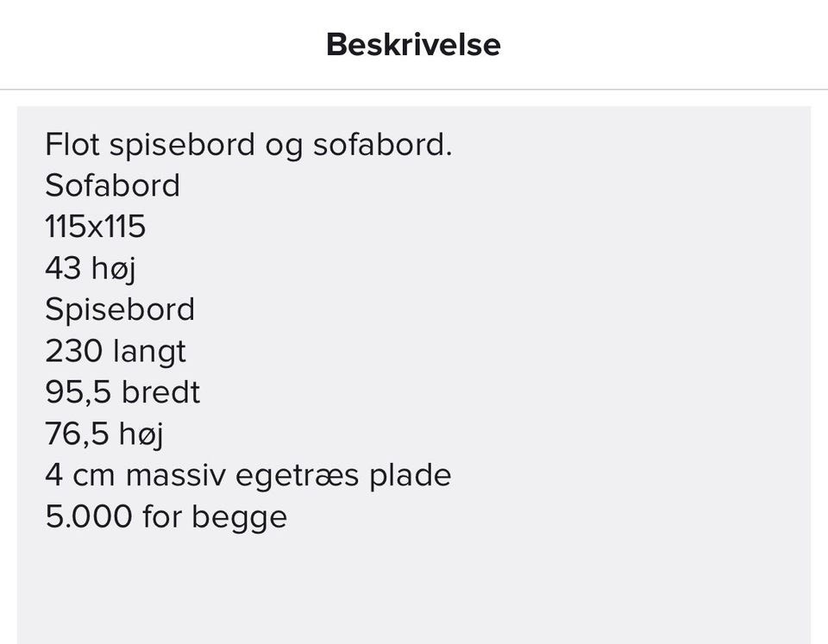Click 'sofabord.' at the end of the first line
Viewport: 828px width, 644px height.
(382, 144)
